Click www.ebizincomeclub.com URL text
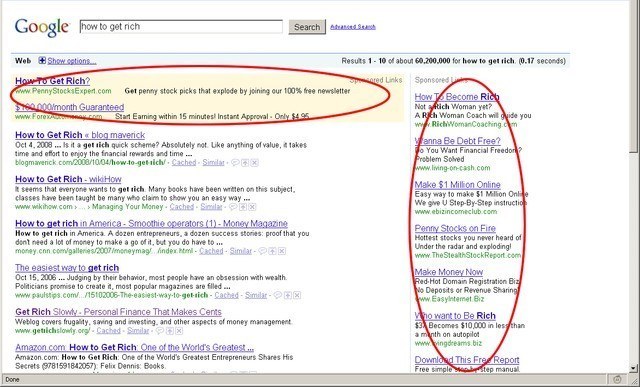The width and height of the screenshot is (640, 387). click(x=456, y=211)
